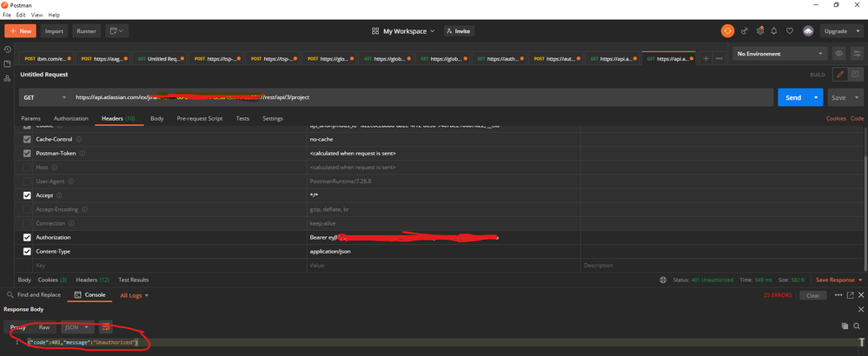This screenshot has width=868, height=356.
Task: Open the GET method dropdown
Action: click(45, 97)
